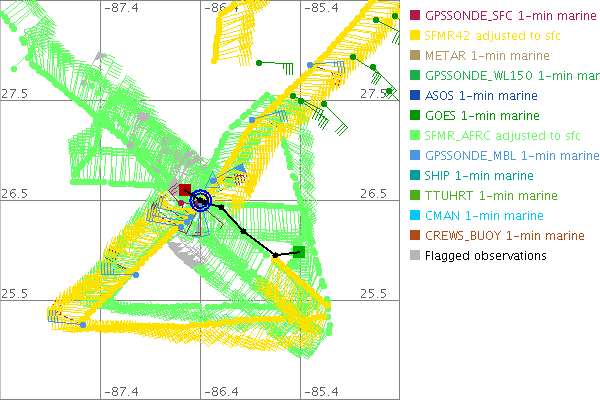
Task: Click the CREWS_BUOY brown legend swatch
Action: point(415,235)
